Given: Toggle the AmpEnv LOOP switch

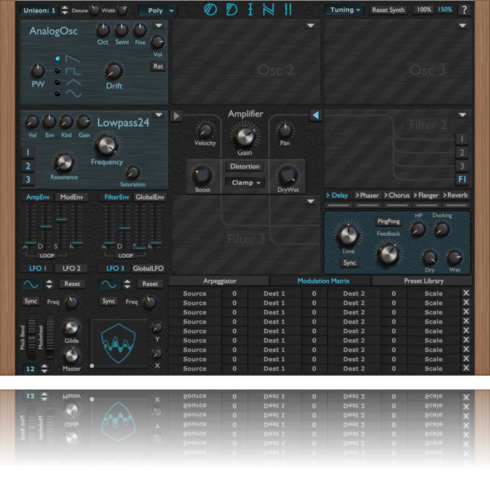Looking at the screenshot, I should [x=47, y=256].
